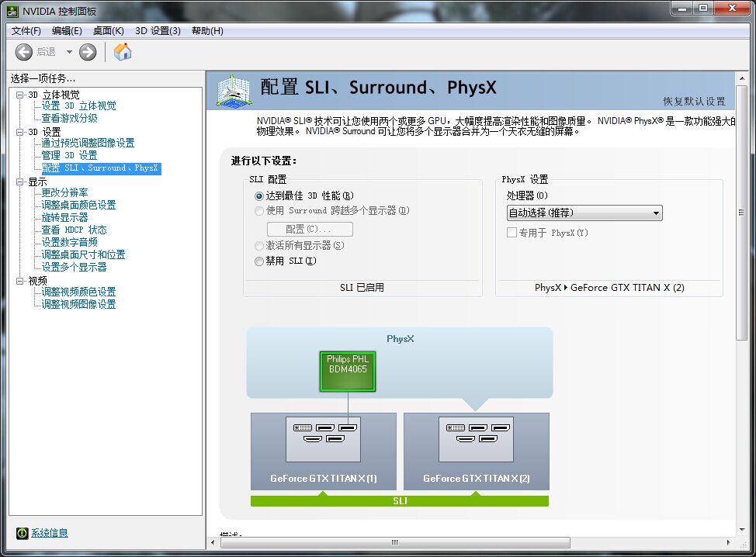Toggle 专用于 PhysX checkbox
The image size is (756, 557).
(512, 233)
